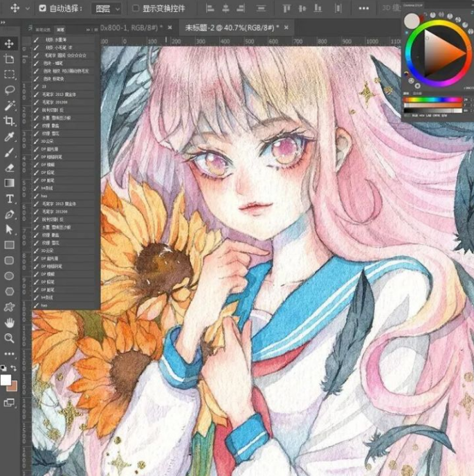Select the Coolorus panel tab

coord(413,5)
